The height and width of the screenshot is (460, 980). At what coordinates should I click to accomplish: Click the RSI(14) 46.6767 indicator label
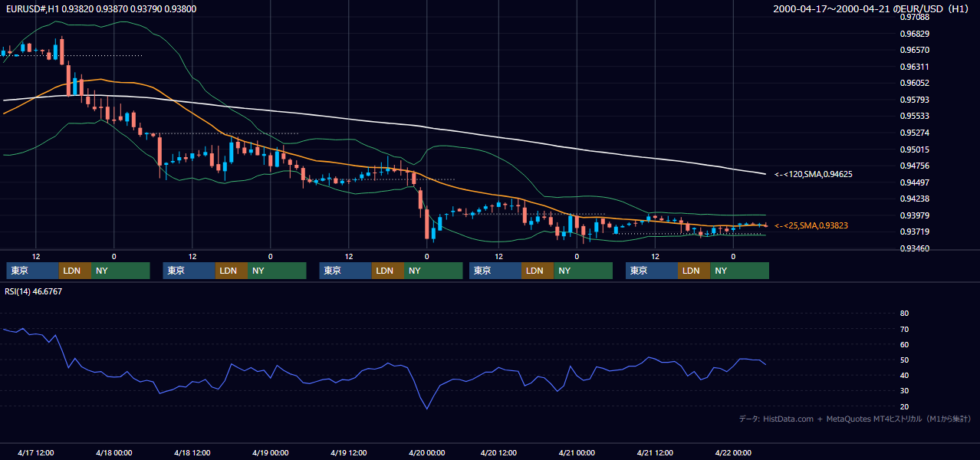coord(33,291)
